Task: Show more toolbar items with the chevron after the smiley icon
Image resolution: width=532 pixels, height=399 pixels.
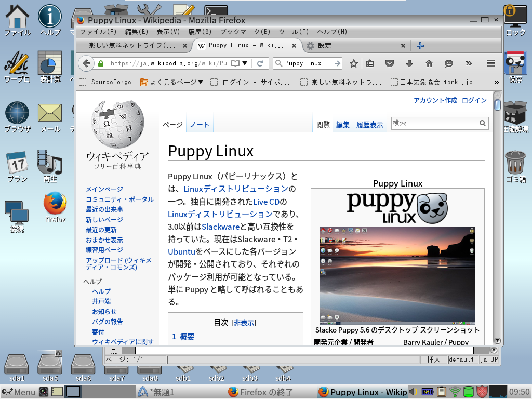Action: click(469, 63)
